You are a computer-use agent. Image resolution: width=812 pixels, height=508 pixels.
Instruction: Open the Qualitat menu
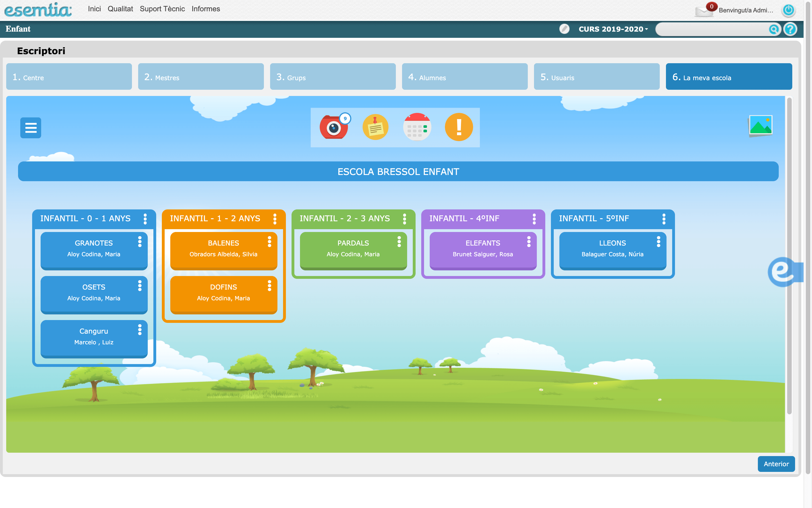pos(120,9)
